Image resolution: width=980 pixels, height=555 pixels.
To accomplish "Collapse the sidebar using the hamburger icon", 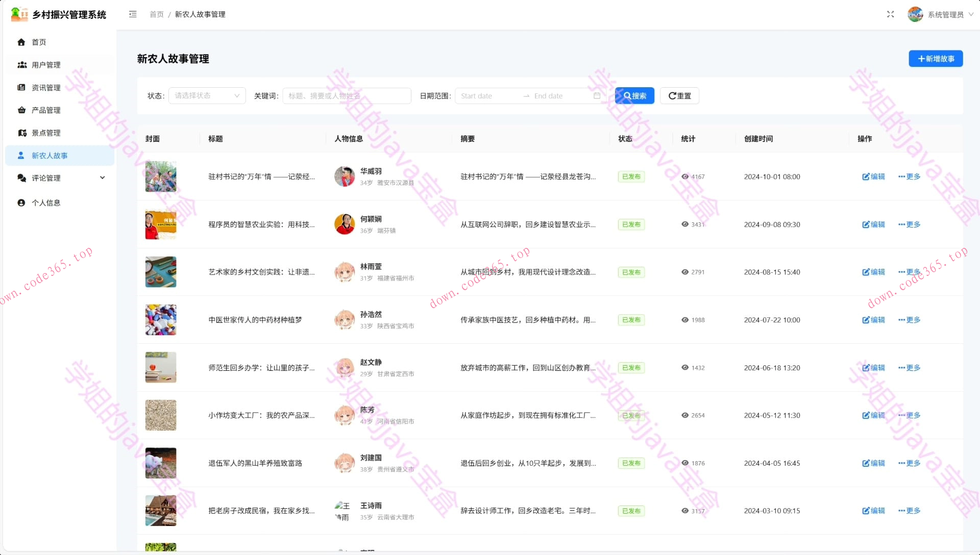I will (x=133, y=14).
